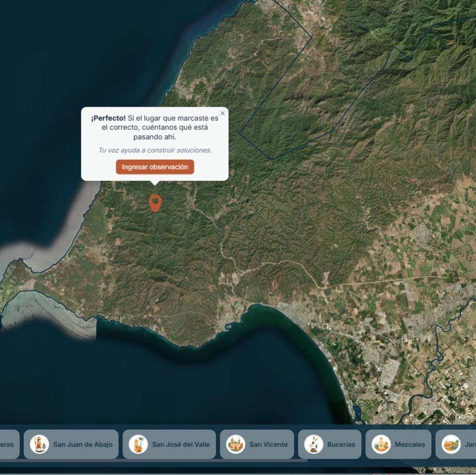Image resolution: width=476 pixels, height=475 pixels.
Task: Click the text 'Tu voz ayuda a construir soluciones.'
Action: (x=155, y=150)
